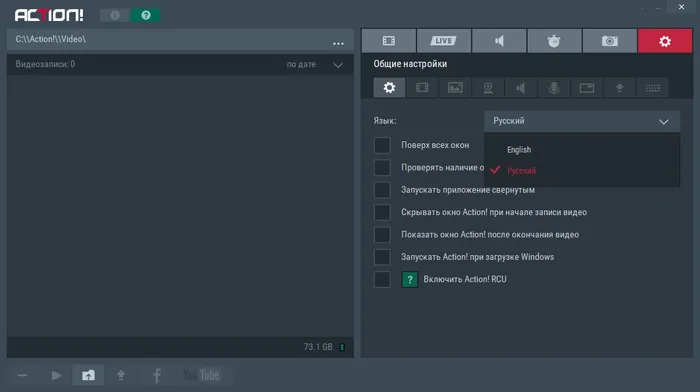Viewport: 700px width, 392px height.
Task: Open folder browse three-dots button
Action: [x=338, y=43]
